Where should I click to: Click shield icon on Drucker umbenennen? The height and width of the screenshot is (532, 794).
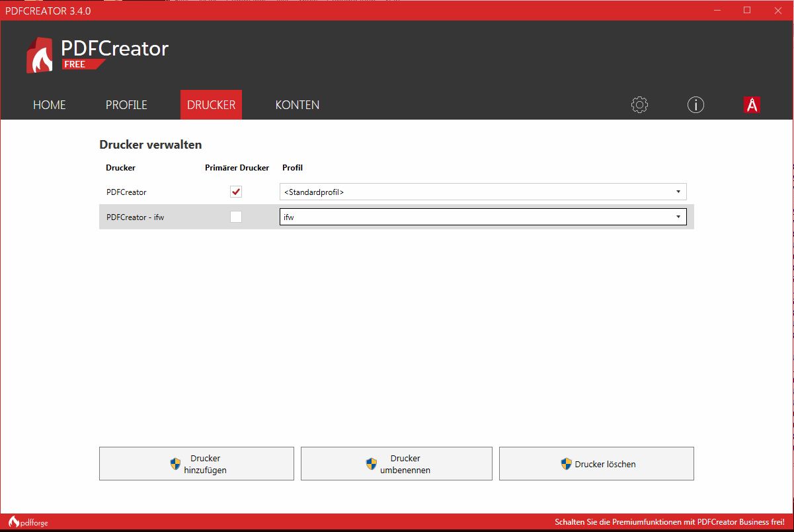372,464
